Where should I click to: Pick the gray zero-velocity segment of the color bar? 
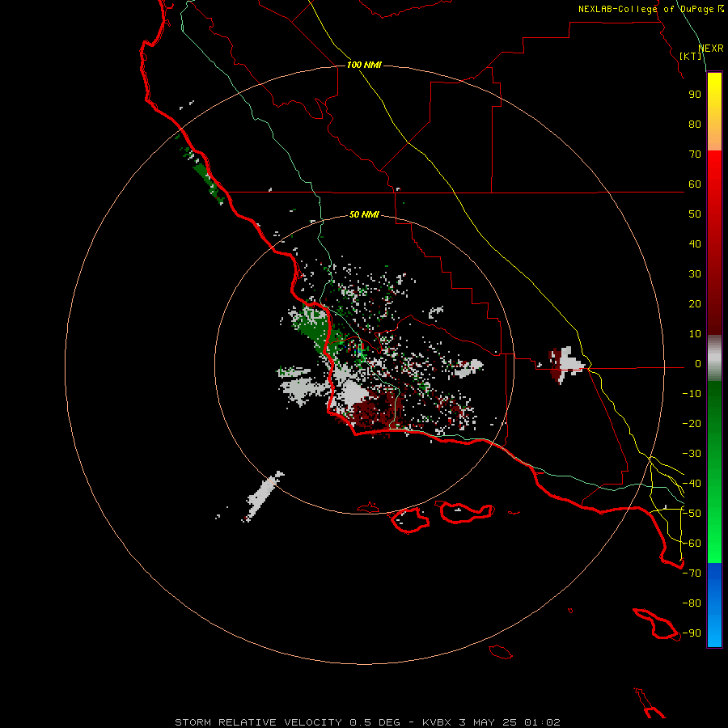click(714, 358)
